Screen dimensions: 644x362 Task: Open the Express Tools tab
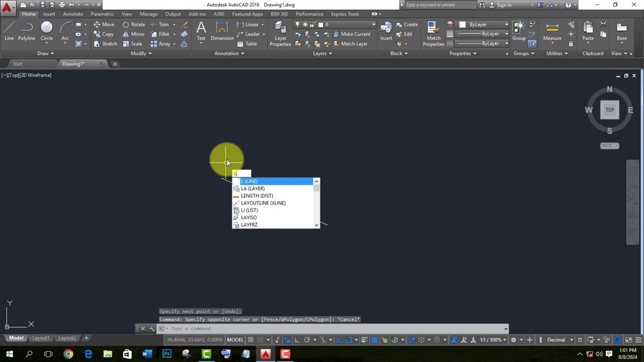(345, 14)
